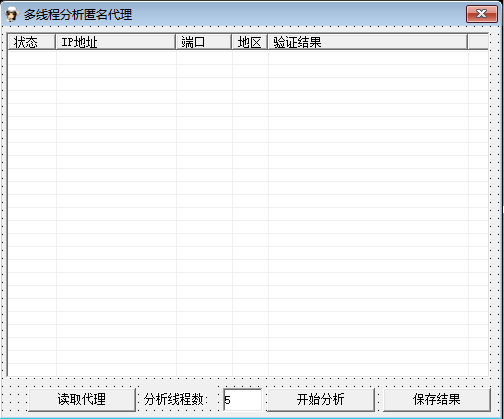504x419 pixels.
Task: Close the 多线程分析匿名代理 window
Action: coord(482,14)
